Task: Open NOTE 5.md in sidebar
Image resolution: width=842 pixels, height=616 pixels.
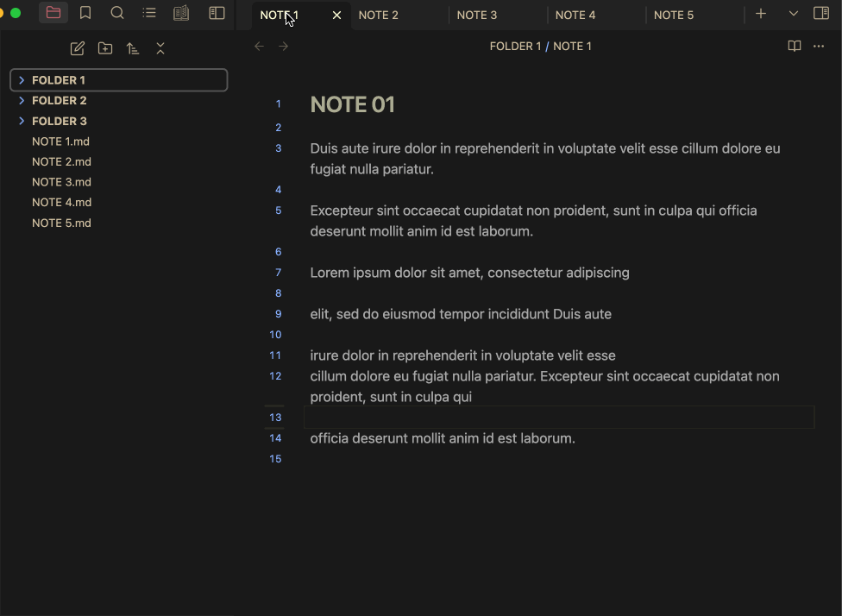Action: (x=61, y=223)
